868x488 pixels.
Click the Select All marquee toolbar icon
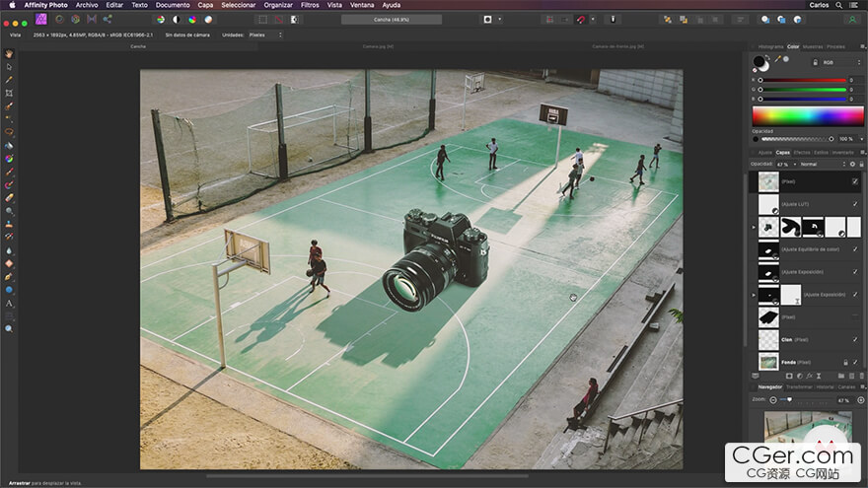(x=263, y=20)
